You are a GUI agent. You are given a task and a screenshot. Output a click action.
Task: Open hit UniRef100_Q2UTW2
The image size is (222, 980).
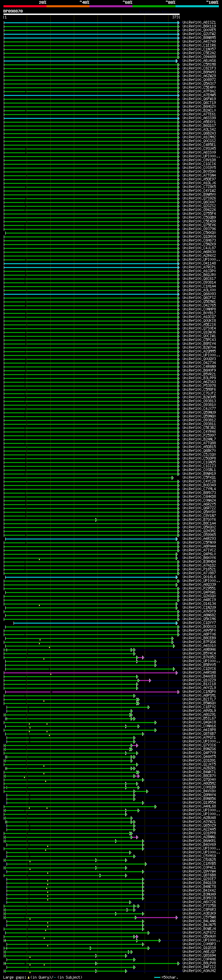(199, 34)
